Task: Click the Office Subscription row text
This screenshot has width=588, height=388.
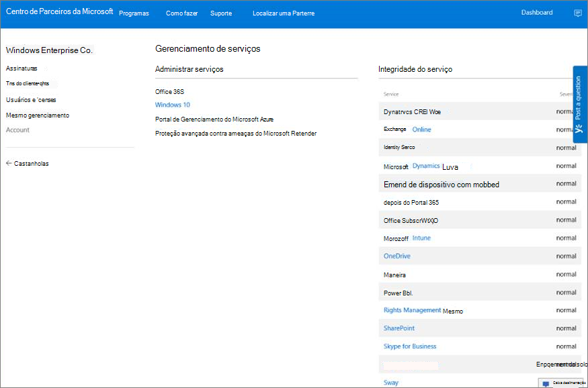Action: click(411, 221)
